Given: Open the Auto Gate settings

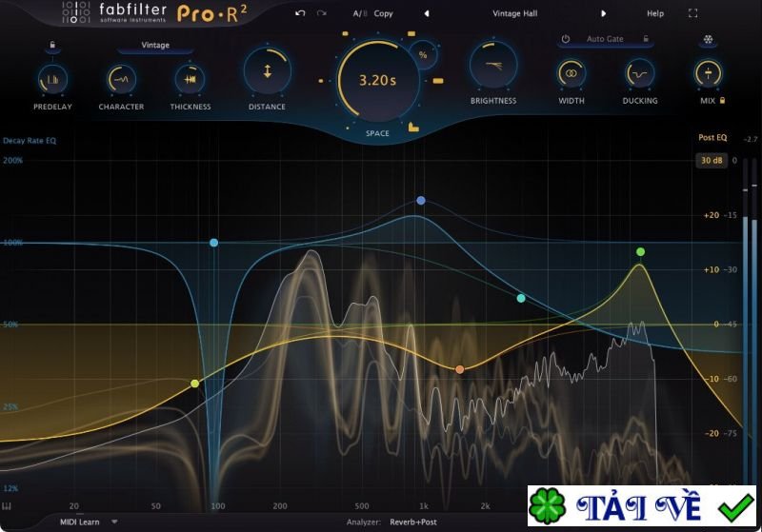Looking at the screenshot, I should 605,39.
